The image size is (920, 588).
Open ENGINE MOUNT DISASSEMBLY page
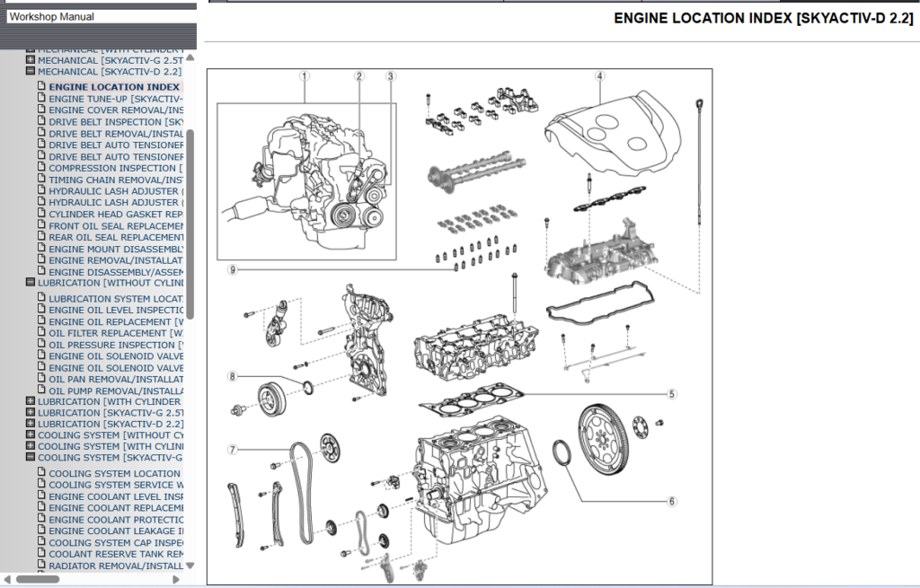pos(116,249)
